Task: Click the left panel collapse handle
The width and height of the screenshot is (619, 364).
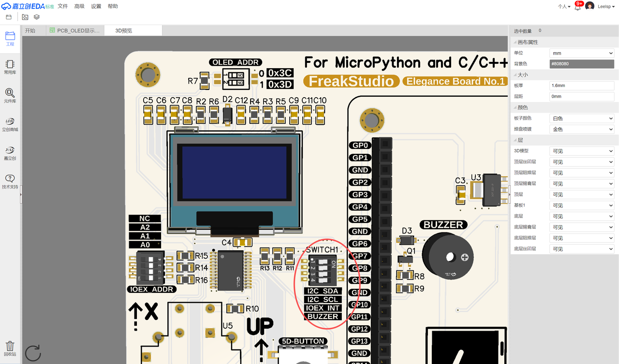Action: pos(21,194)
